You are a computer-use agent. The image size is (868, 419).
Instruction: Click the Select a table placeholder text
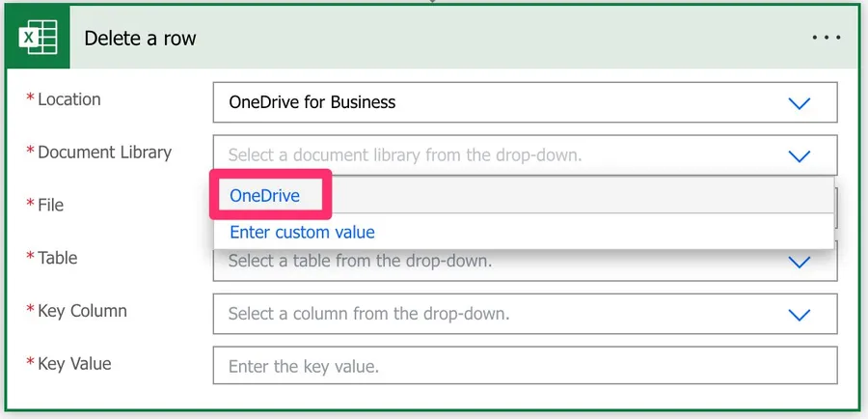pyautogui.click(x=360, y=261)
